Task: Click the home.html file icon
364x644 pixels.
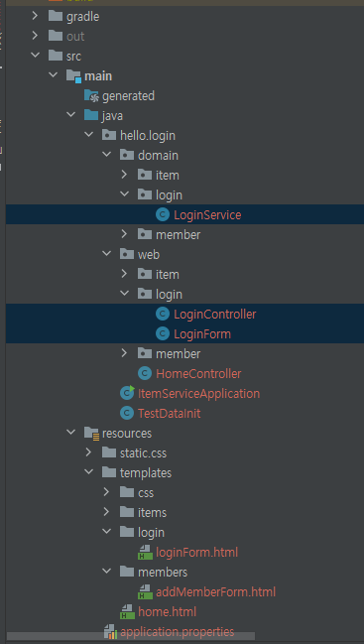Action: [x=127, y=612]
